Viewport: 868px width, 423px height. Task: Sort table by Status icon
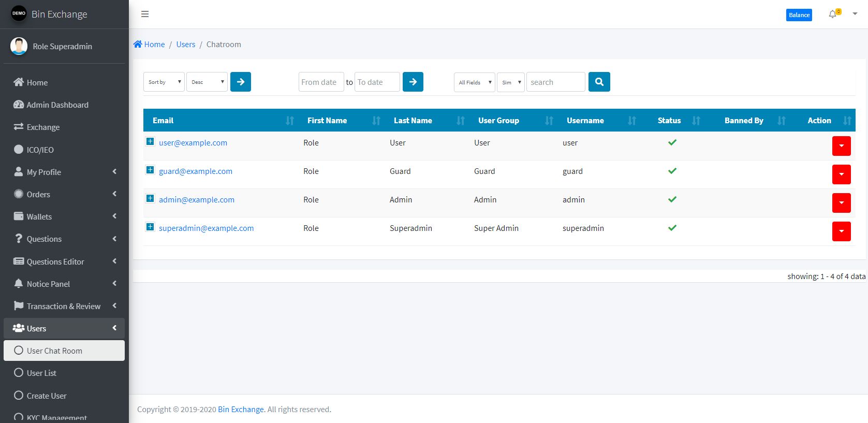[x=696, y=121]
